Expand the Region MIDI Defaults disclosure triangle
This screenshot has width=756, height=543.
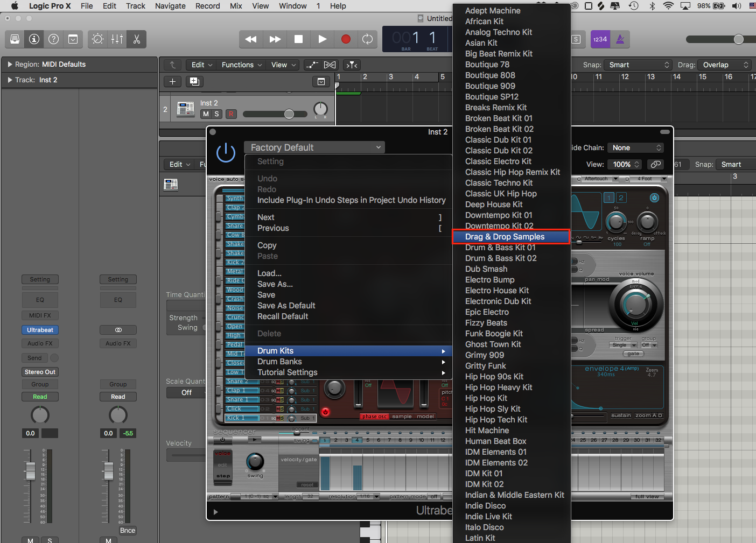pos(10,64)
